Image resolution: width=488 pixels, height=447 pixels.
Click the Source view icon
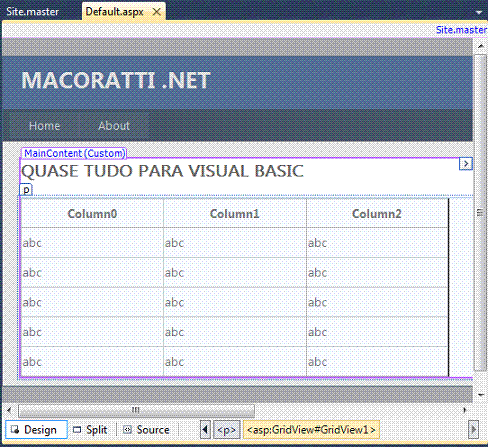coord(127,430)
